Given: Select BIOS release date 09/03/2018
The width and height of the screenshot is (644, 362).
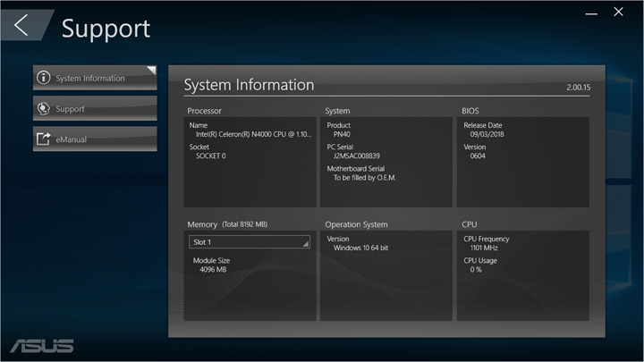Looking at the screenshot, I should point(487,134).
